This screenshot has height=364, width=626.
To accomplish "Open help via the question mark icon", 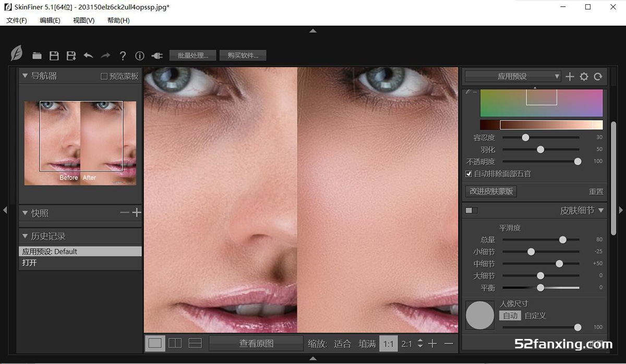I will coord(123,56).
